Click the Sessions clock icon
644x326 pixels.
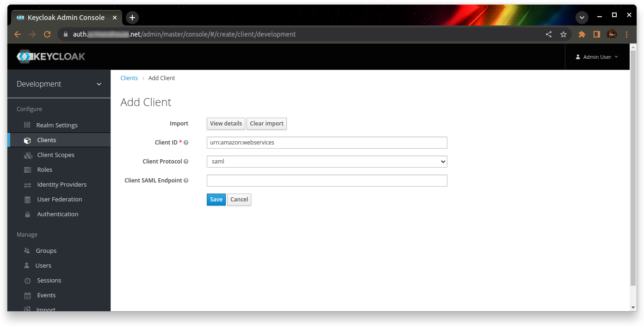27,280
